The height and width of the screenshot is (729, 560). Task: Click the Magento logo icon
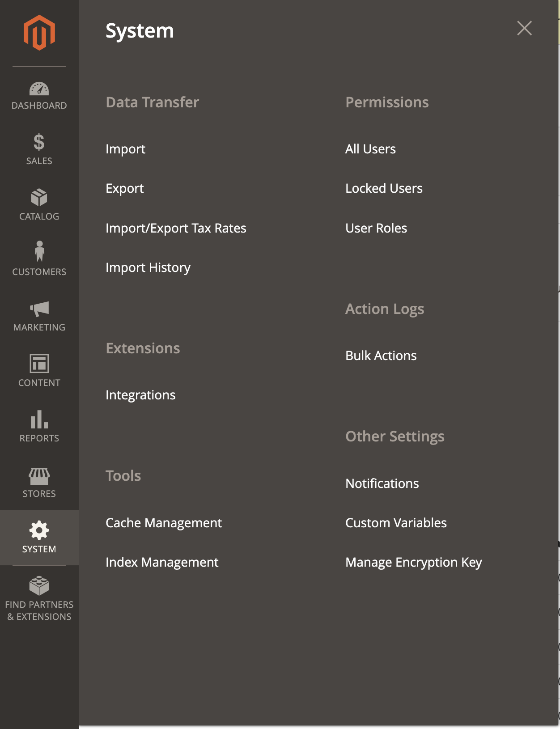39,33
